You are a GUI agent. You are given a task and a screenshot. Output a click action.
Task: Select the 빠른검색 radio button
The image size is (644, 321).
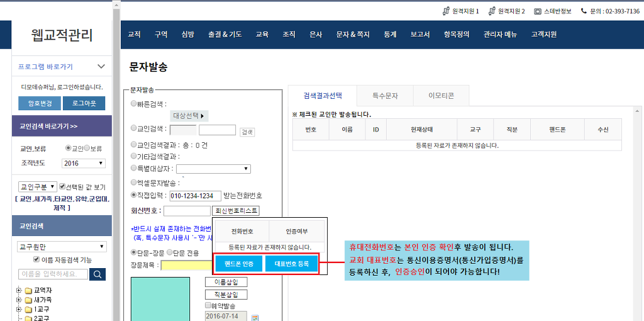tap(133, 104)
